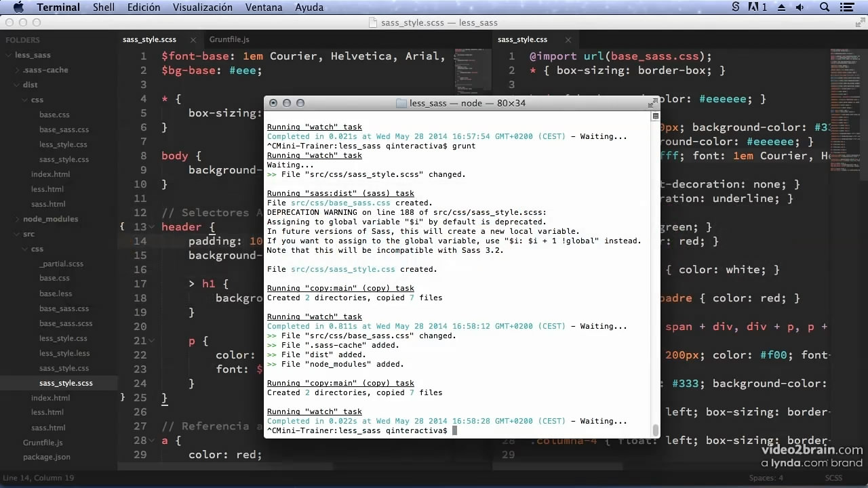This screenshot has width=868, height=488.
Task: Fold the a block at line 28
Action: (152, 441)
